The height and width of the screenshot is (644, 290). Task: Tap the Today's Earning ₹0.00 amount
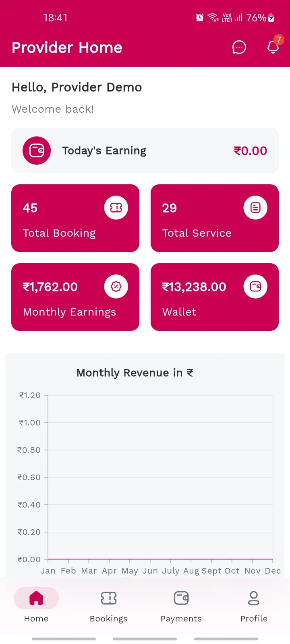click(251, 151)
